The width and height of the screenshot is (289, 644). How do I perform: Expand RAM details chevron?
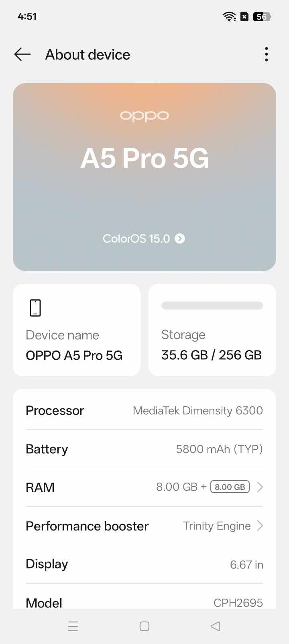(260, 487)
